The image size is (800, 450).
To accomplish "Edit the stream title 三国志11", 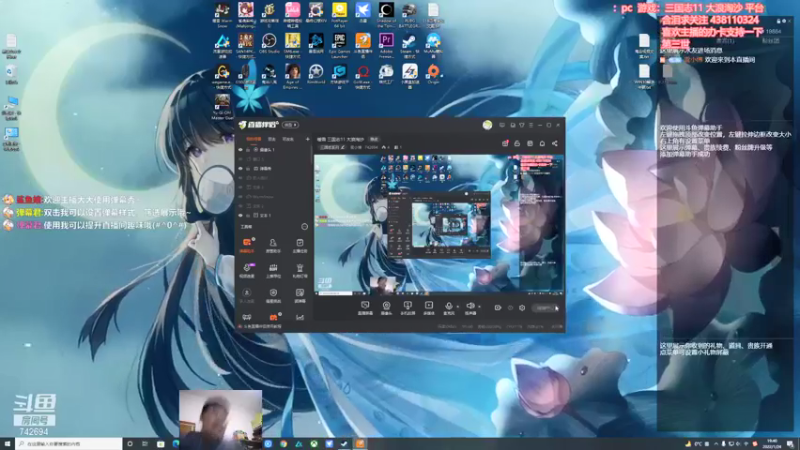I will (340, 139).
